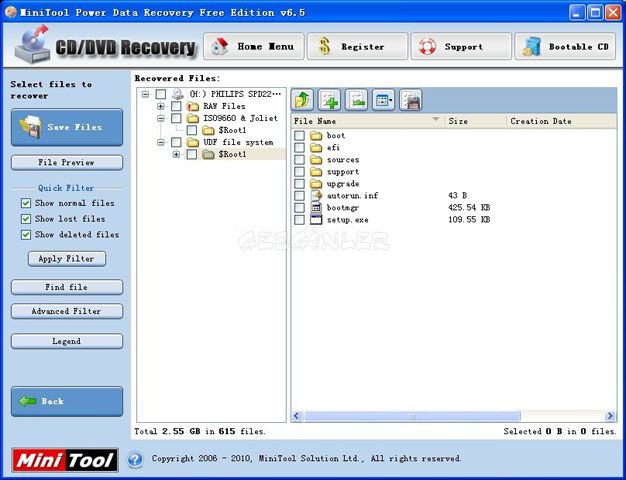The width and height of the screenshot is (626, 480).
Task: Open the Advanced Filter dialog
Action: point(67,311)
